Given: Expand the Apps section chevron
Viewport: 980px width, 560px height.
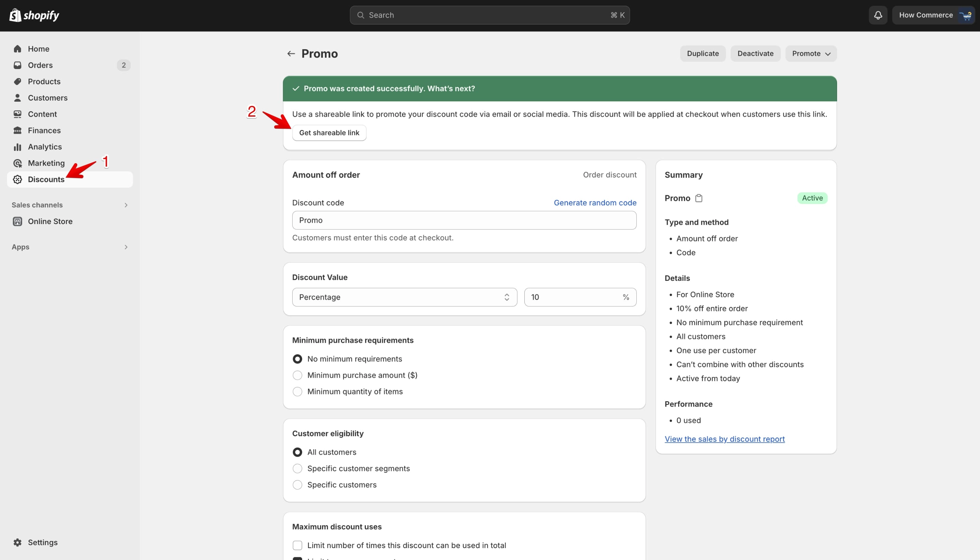Looking at the screenshot, I should 126,247.
